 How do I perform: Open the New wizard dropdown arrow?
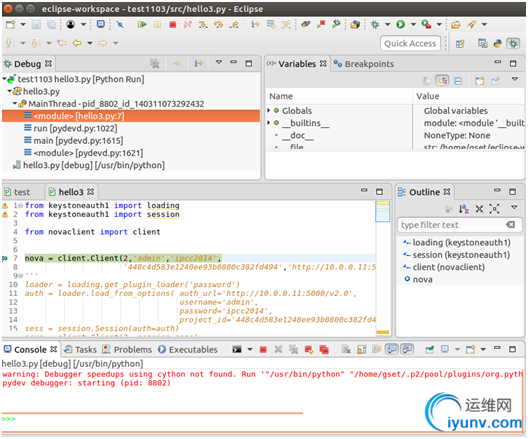coord(23,25)
